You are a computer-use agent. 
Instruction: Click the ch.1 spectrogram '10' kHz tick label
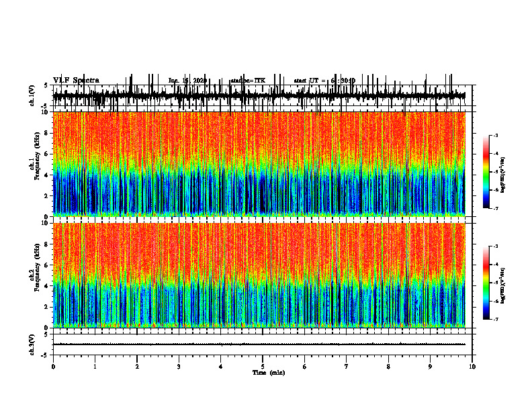[x=45, y=112]
